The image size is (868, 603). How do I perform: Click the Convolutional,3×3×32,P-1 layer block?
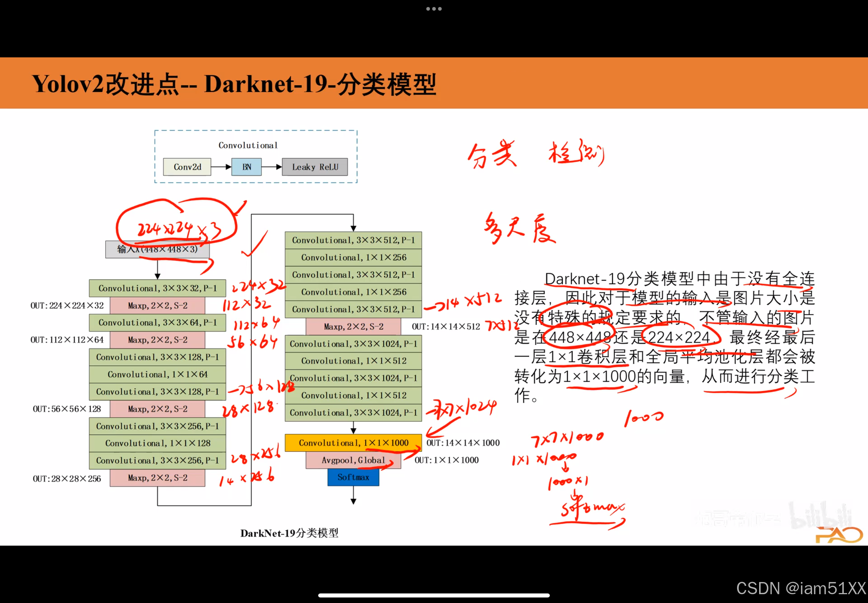click(x=157, y=288)
